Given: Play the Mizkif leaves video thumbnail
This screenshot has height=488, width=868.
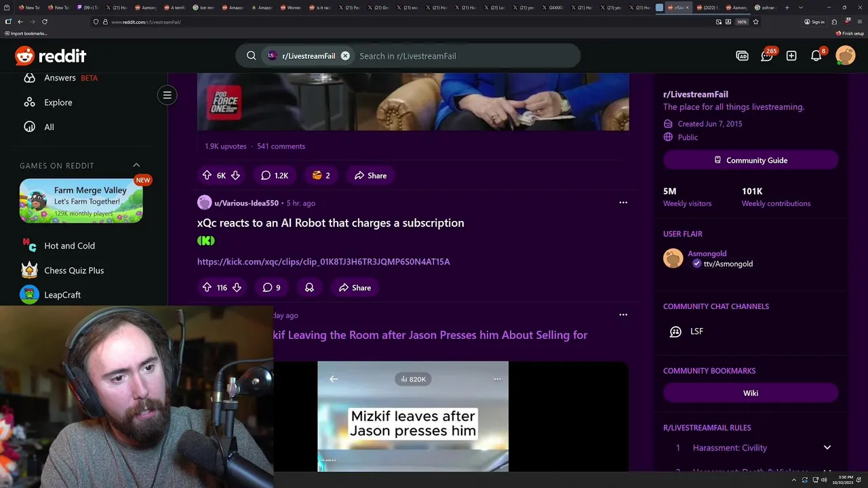Looking at the screenshot, I should pyautogui.click(x=413, y=416).
